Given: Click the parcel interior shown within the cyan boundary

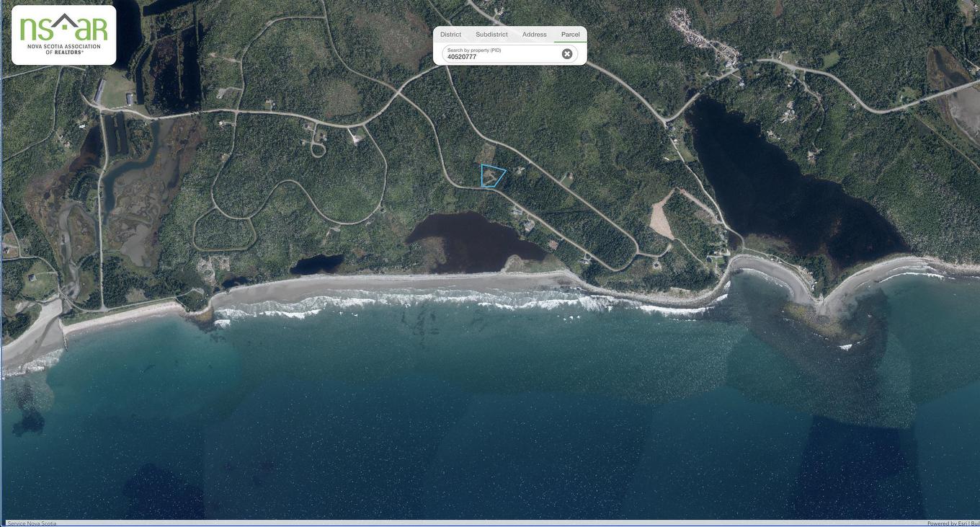Looking at the screenshot, I should (x=491, y=175).
